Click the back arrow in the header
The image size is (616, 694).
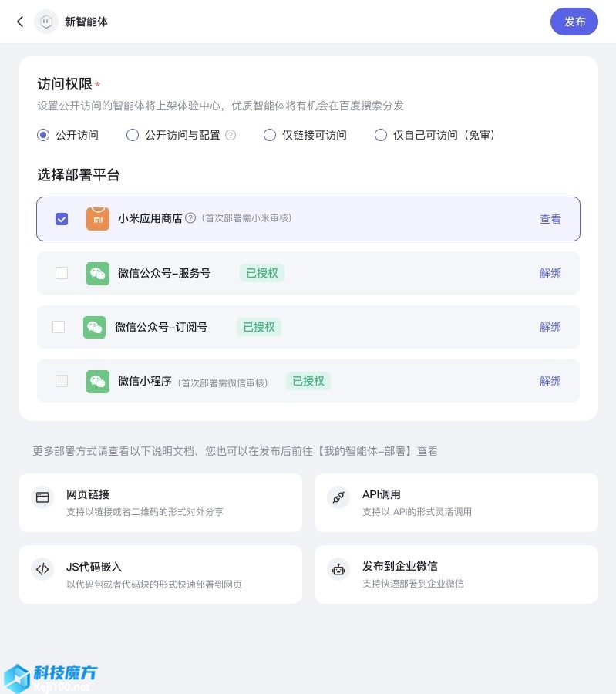[20, 22]
